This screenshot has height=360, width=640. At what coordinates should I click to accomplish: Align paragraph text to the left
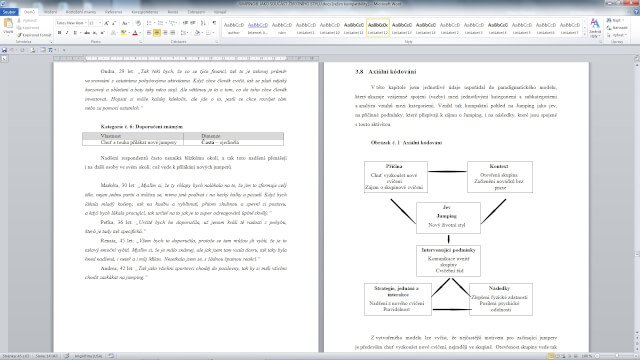pos(149,33)
